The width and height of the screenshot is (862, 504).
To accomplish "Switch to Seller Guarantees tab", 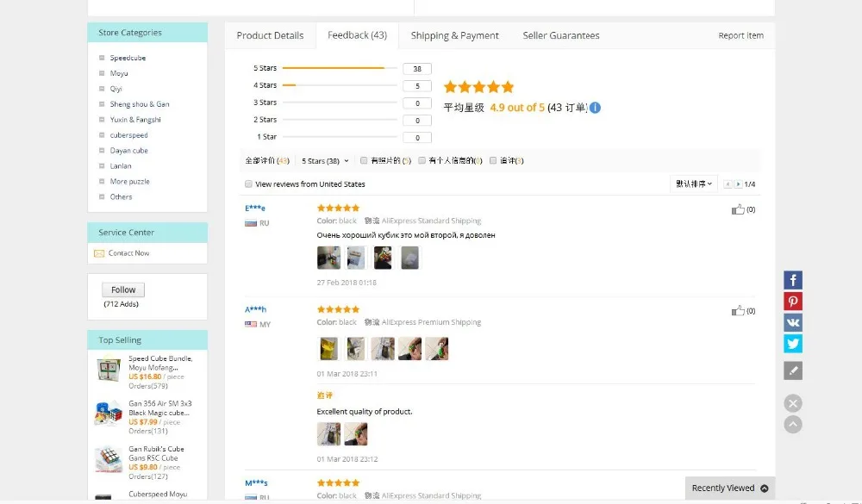I will pos(561,35).
